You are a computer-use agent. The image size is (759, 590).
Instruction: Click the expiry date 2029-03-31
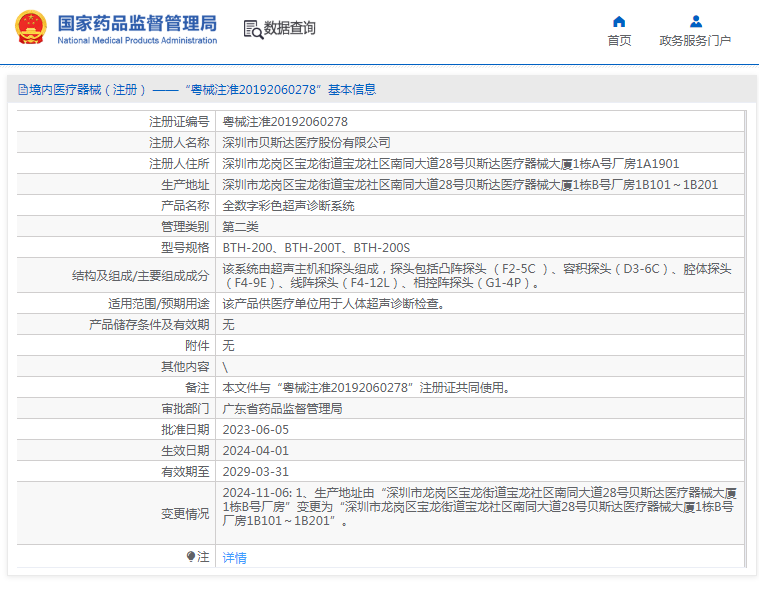point(255,471)
